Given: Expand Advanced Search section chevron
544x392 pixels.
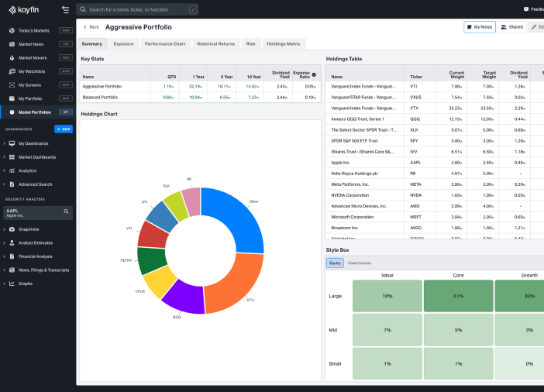Looking at the screenshot, I should pos(4,184).
